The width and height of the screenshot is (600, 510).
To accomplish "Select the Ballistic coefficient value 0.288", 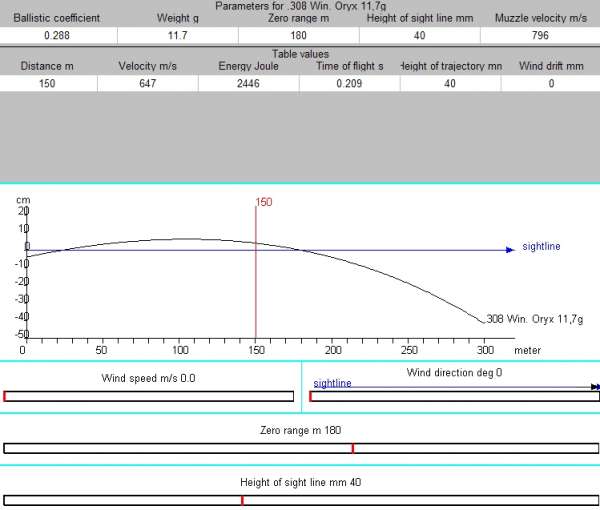I will pyautogui.click(x=59, y=36).
